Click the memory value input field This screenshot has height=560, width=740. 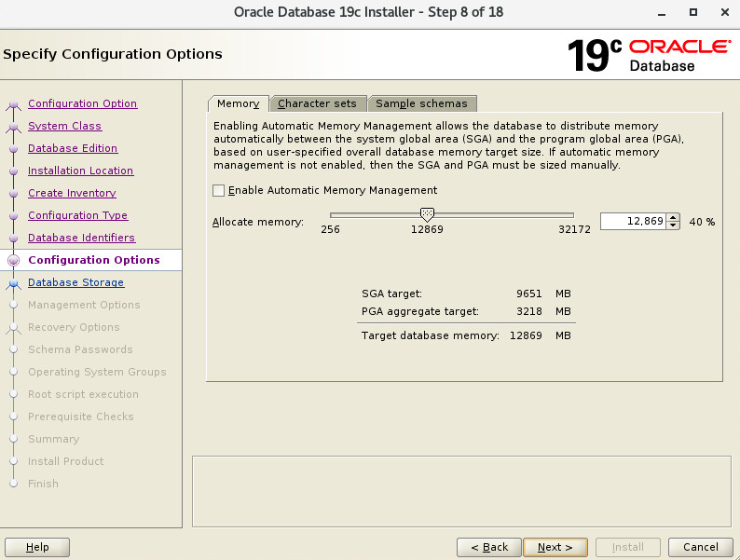[634, 221]
